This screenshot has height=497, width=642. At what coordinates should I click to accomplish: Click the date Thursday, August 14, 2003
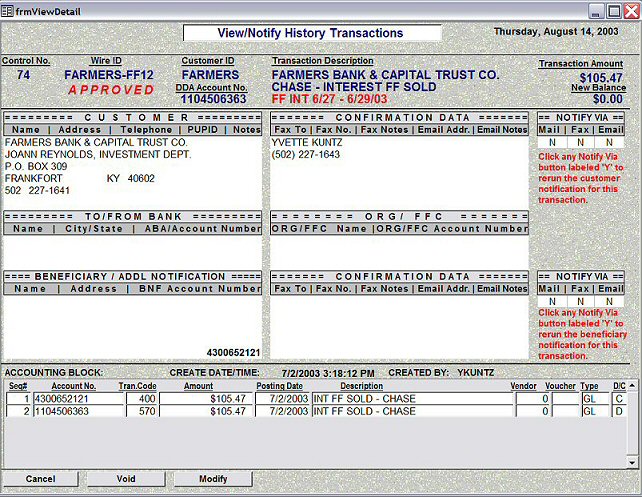point(556,32)
